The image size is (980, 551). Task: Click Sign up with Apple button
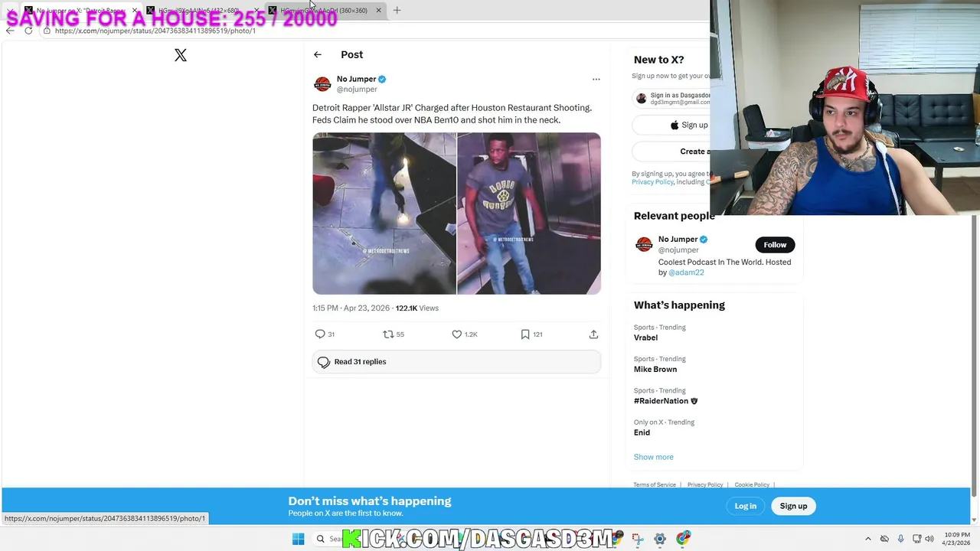pos(671,125)
